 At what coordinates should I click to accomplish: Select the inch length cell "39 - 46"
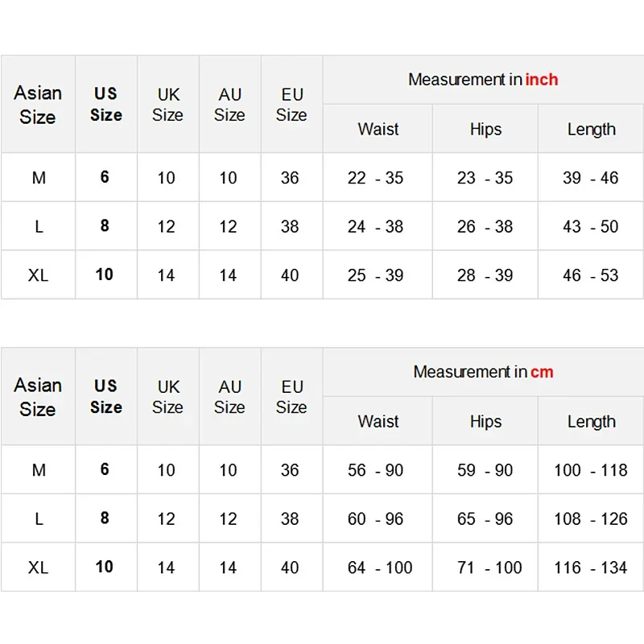(591, 178)
